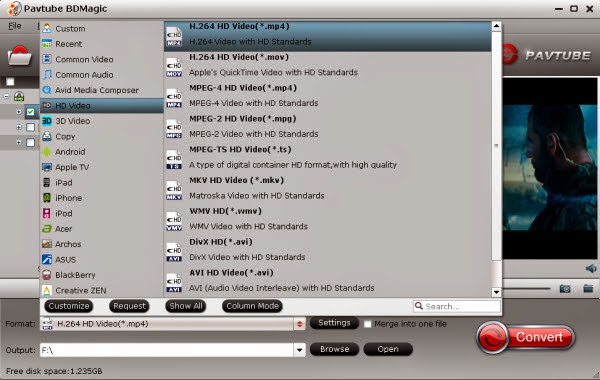Click the video preview thumbnail
The width and height of the screenshot is (600, 380).
[x=550, y=168]
